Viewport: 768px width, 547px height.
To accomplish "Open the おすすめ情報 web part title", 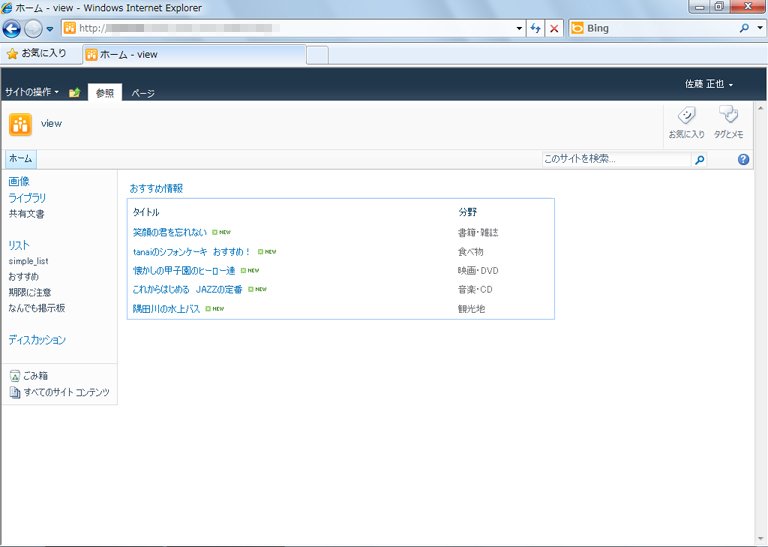I will coord(156,189).
